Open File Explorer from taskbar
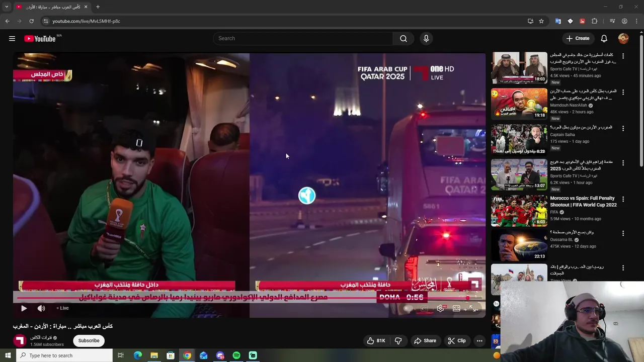This screenshot has height=362, width=644. 154,355
